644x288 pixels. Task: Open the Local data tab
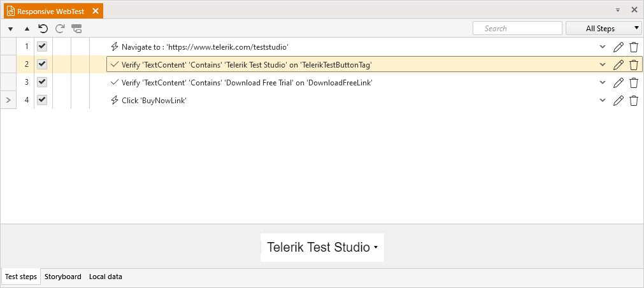pyautogui.click(x=106, y=277)
